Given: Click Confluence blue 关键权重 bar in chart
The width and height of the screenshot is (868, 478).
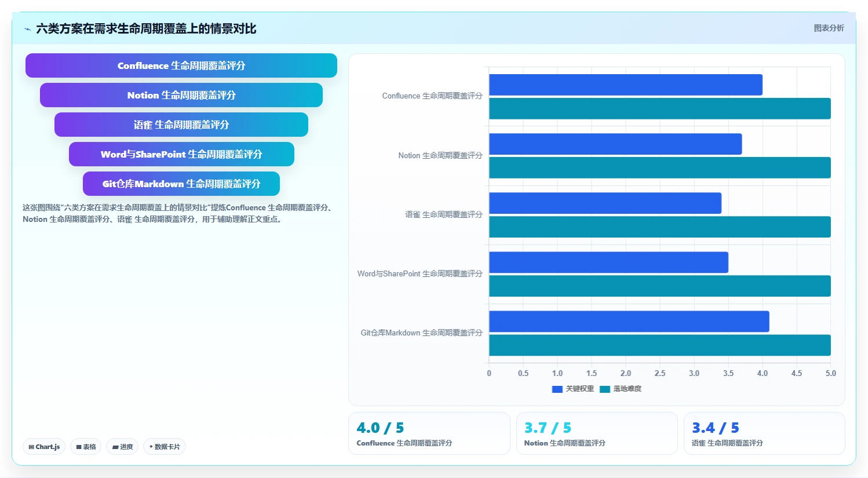Looking at the screenshot, I should point(626,85).
